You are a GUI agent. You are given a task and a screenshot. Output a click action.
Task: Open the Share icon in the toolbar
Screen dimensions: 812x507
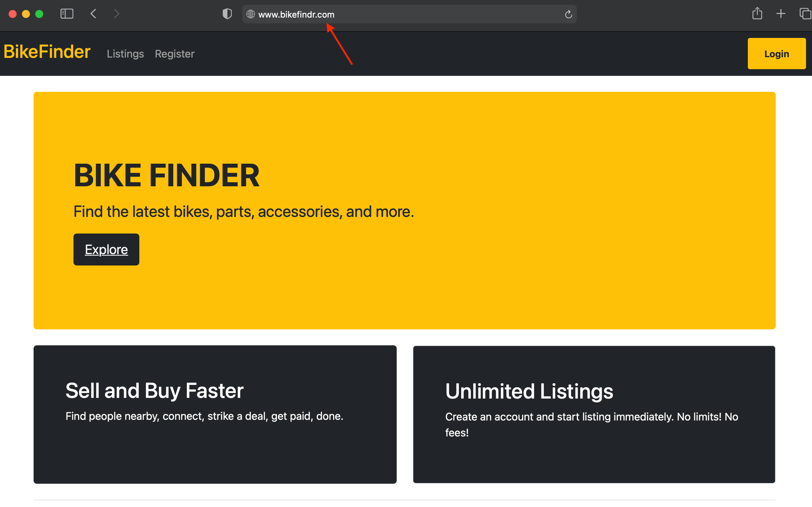click(757, 14)
